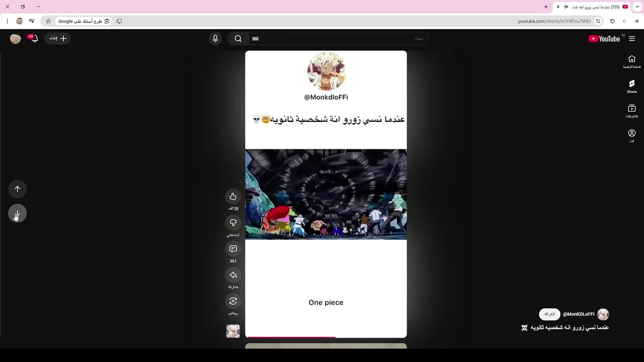Click the YouTube logo to go home
This screenshot has width=644, height=362.
pos(604,39)
